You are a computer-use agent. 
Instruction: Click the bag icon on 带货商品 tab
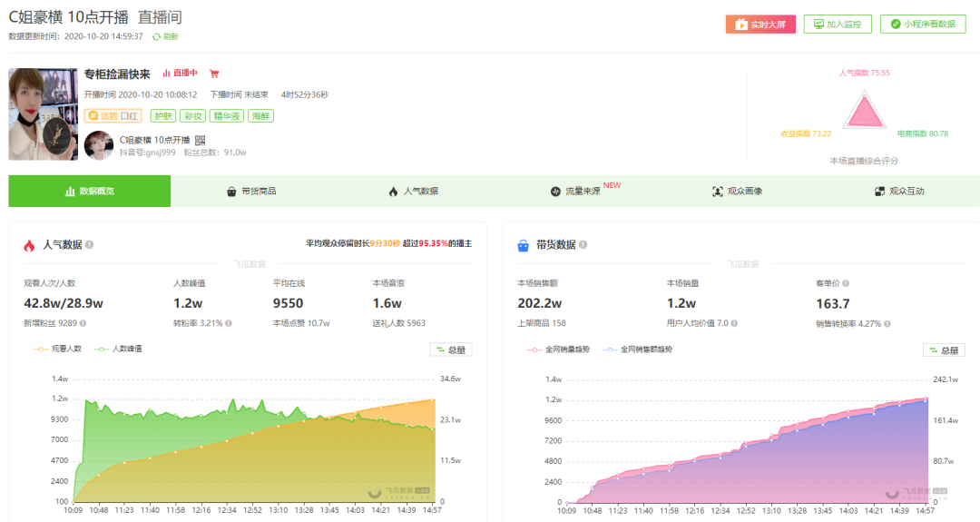[231, 192]
